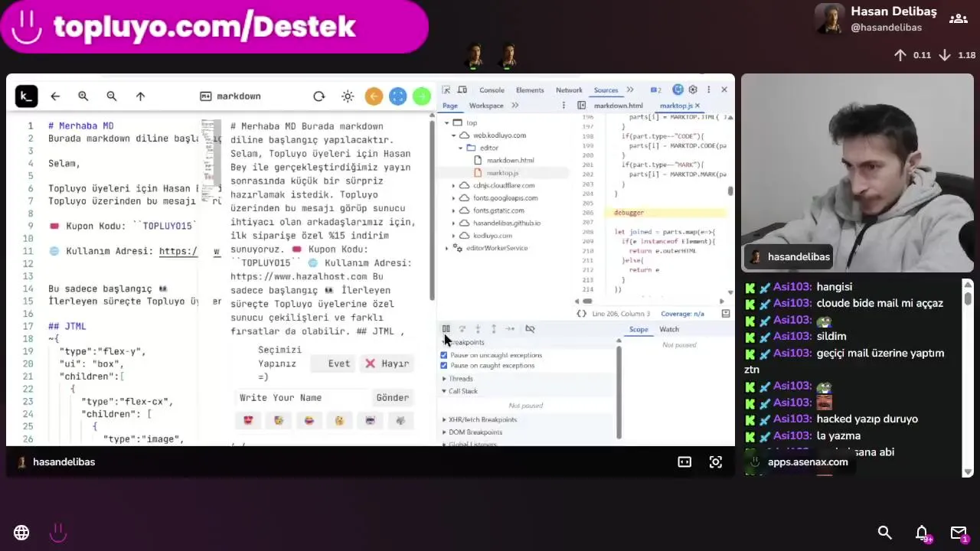Open the site search magnifier icon
980x551 pixels.
point(884,533)
